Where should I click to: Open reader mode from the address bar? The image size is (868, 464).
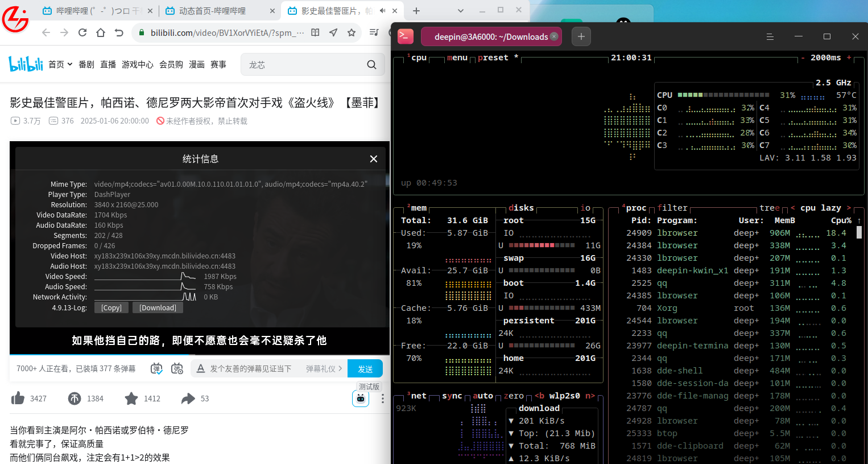coord(315,32)
